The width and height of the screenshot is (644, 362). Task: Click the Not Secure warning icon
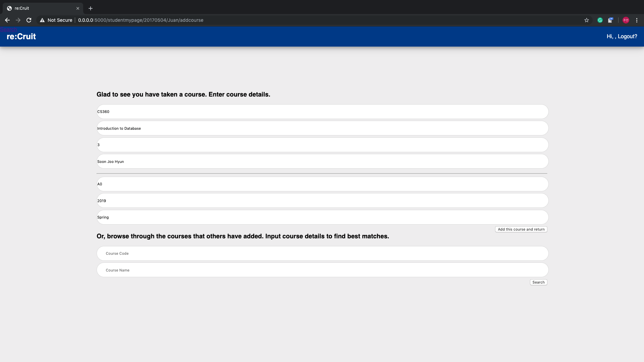coord(42,20)
